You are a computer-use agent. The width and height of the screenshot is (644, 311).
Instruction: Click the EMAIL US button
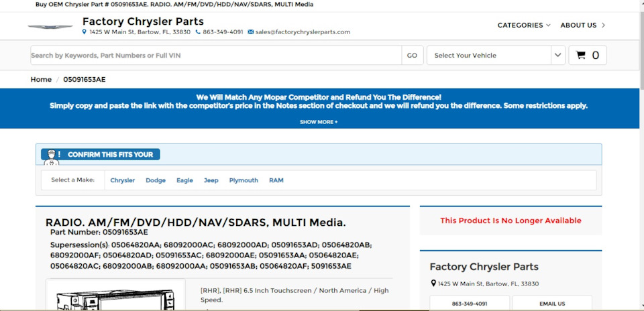pos(552,304)
